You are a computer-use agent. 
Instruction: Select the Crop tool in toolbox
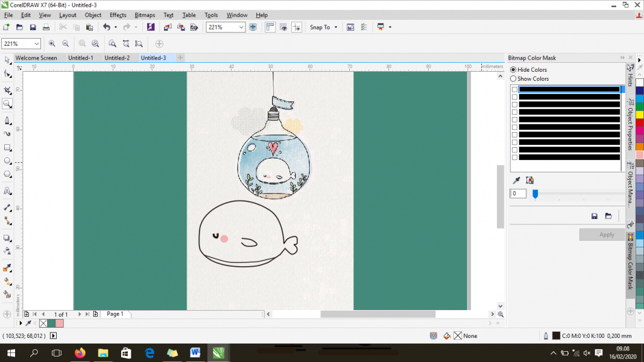click(7, 89)
